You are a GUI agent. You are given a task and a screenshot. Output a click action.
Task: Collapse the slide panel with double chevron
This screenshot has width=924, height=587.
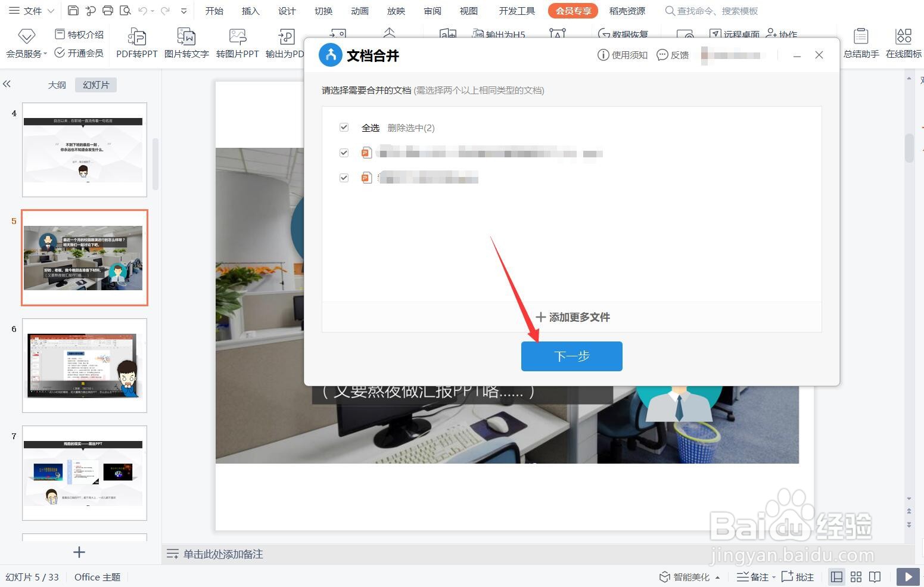point(7,84)
